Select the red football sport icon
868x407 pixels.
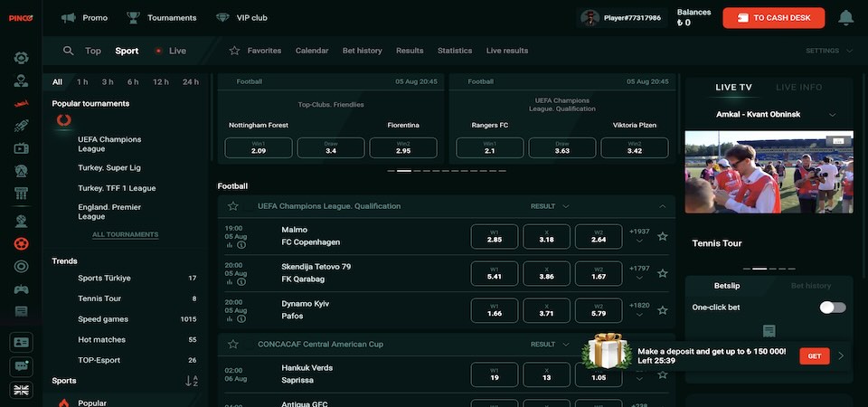(21, 243)
